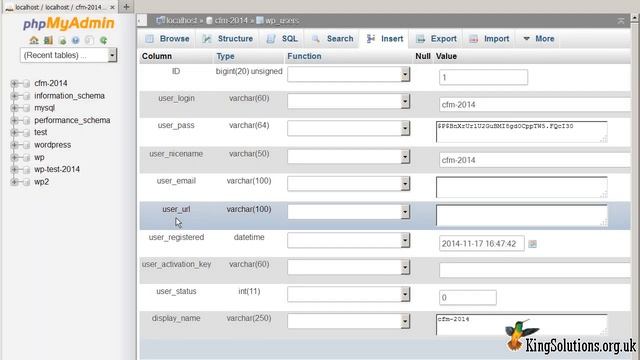Click the localhost breadcrumb link
The image size is (640, 360).
(181, 20)
